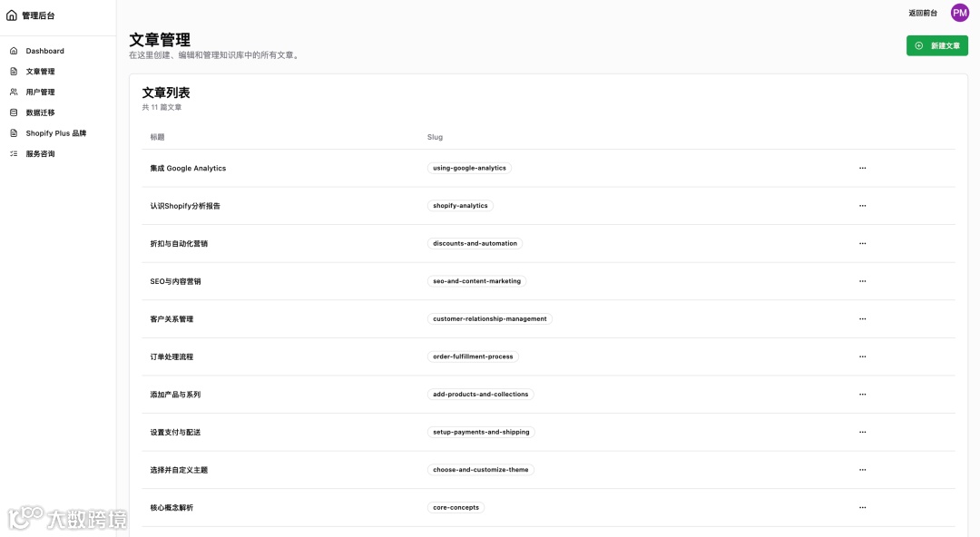Select article title 设置支付与配送

[x=176, y=432]
